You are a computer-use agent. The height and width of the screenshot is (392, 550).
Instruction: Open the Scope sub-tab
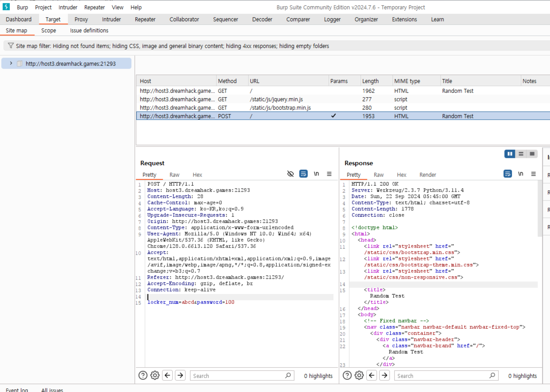tap(49, 30)
